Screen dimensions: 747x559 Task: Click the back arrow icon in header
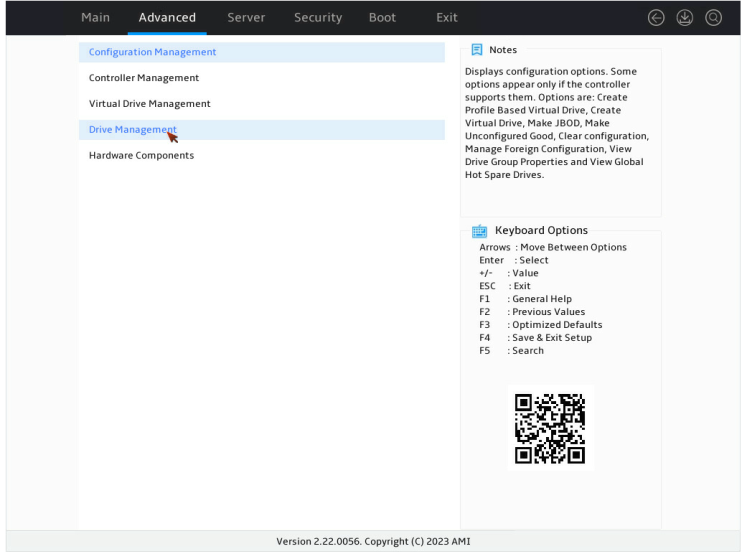point(656,18)
